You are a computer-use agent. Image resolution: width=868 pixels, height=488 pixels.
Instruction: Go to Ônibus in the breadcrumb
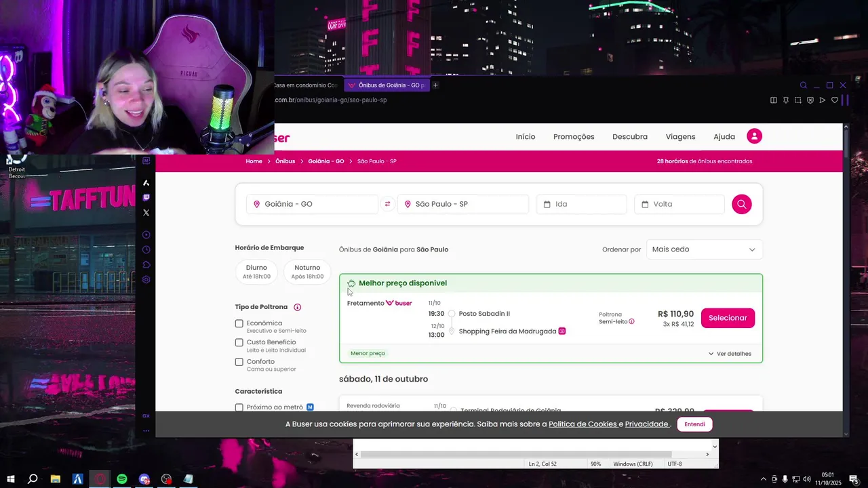[285, 161]
